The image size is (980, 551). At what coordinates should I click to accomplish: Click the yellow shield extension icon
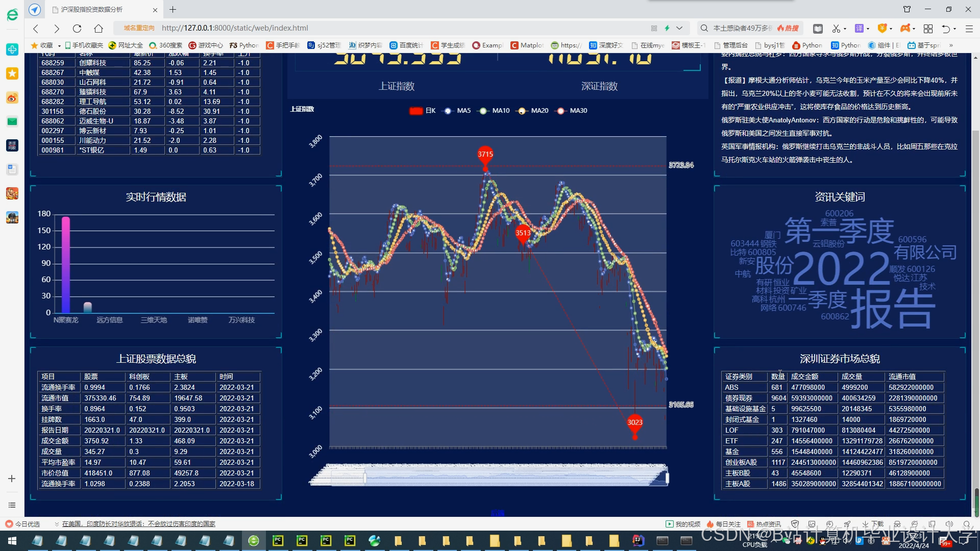click(x=881, y=29)
